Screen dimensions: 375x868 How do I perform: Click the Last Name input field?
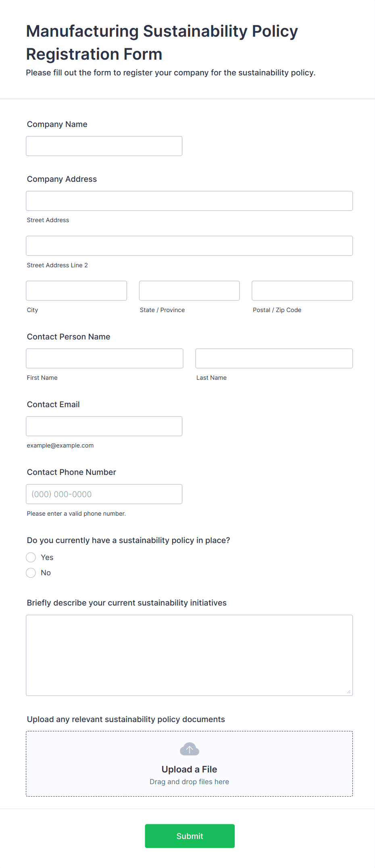pos(274,358)
